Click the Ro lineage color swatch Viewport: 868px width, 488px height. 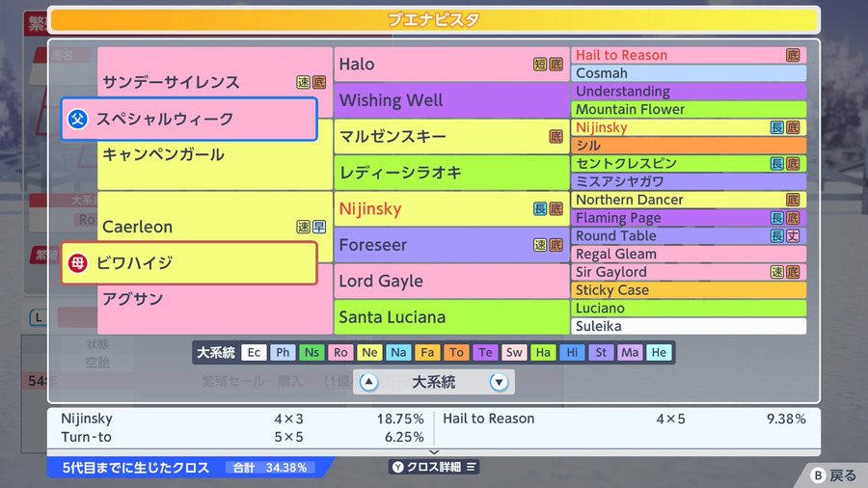[340, 352]
